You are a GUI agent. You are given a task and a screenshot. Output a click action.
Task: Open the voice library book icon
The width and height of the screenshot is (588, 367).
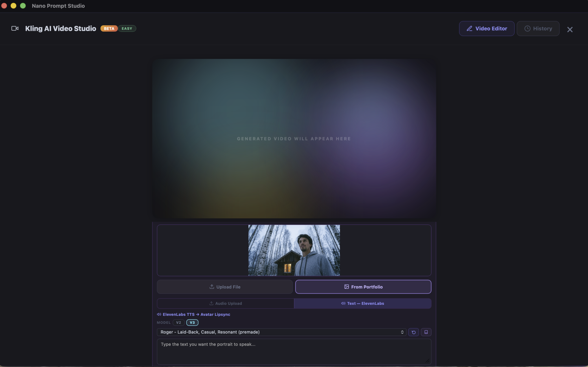click(426, 332)
